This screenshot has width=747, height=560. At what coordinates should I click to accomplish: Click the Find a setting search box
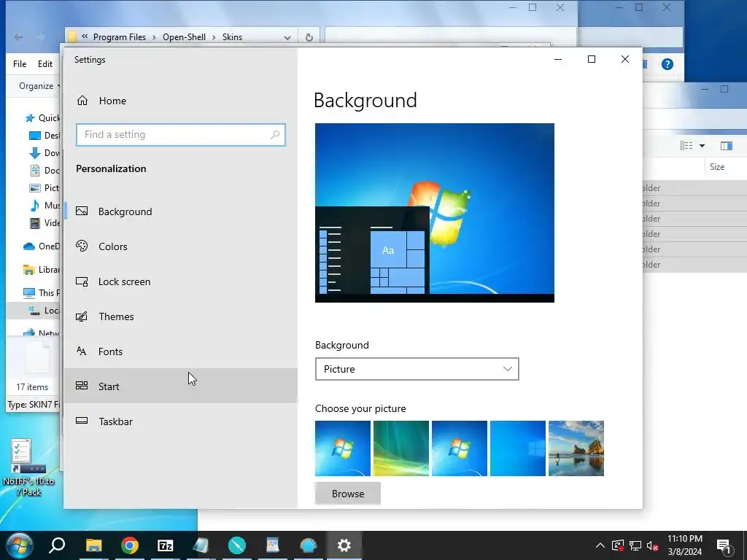click(x=181, y=135)
